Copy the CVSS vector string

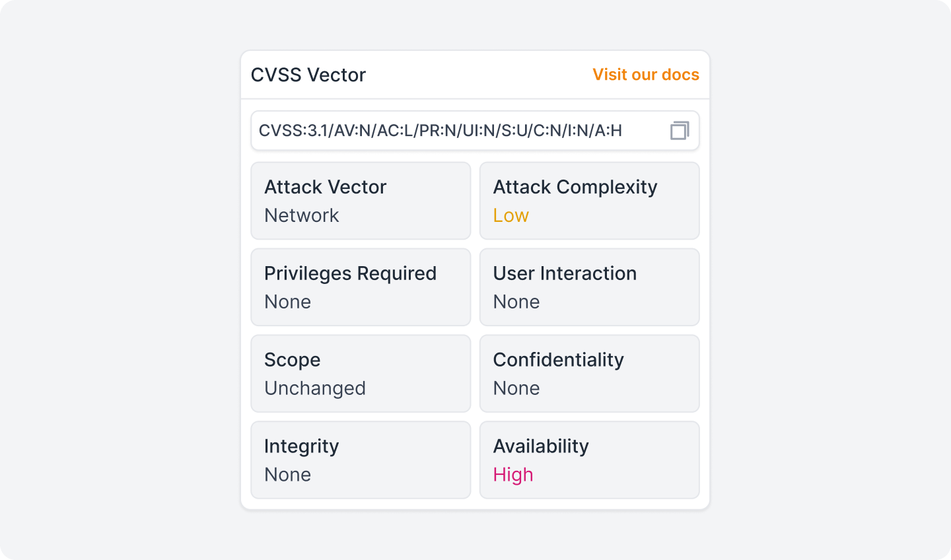click(x=679, y=131)
